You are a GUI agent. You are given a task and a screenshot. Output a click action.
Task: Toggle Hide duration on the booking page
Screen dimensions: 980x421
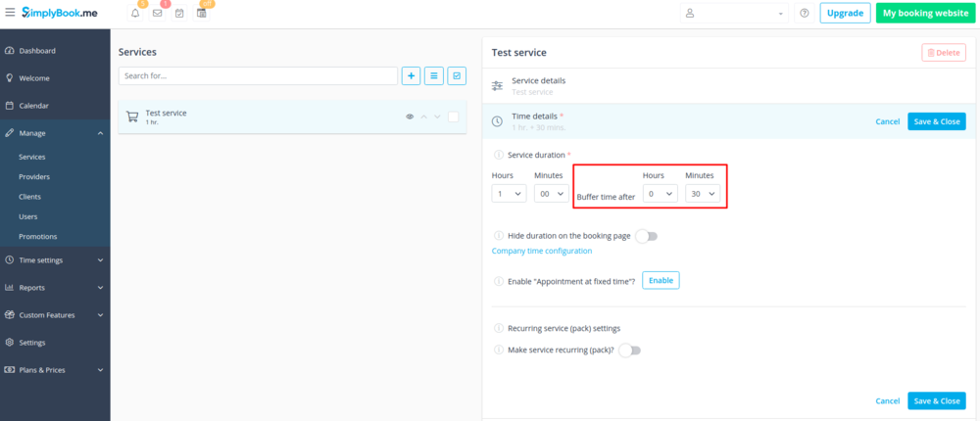click(x=646, y=236)
